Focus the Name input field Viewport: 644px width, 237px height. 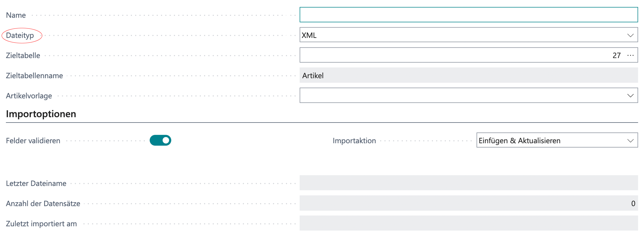[x=469, y=15]
